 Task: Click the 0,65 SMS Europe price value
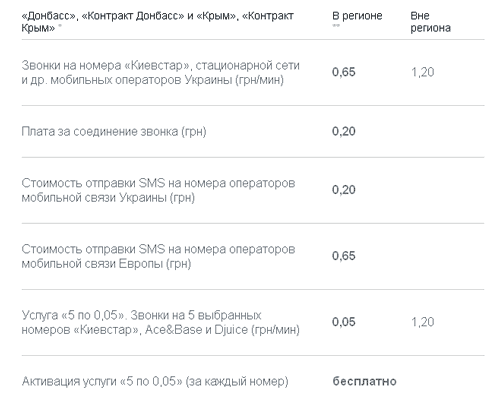tap(344, 256)
